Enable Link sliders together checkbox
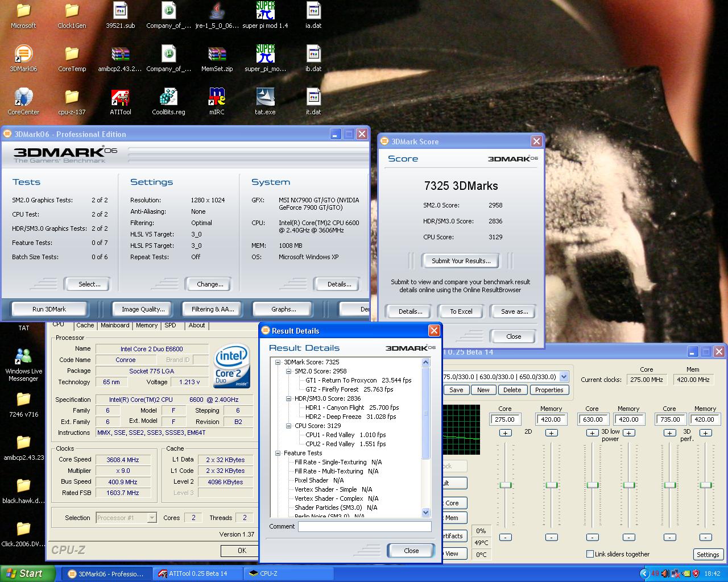Screen dimensions: 728x582 [x=590, y=554]
